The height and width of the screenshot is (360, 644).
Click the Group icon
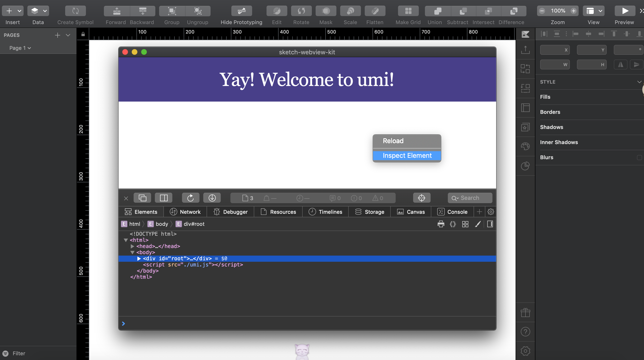pos(172,11)
